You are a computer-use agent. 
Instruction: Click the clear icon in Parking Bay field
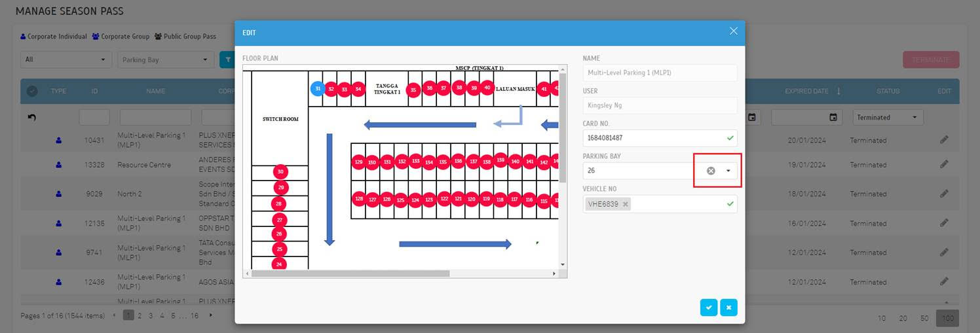click(711, 171)
